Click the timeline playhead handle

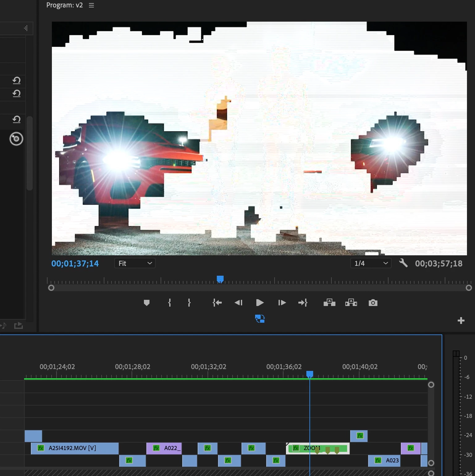[310, 374]
